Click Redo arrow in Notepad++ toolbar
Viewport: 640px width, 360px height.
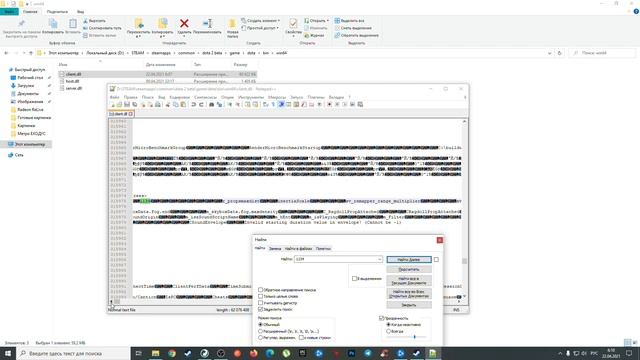coord(201,104)
